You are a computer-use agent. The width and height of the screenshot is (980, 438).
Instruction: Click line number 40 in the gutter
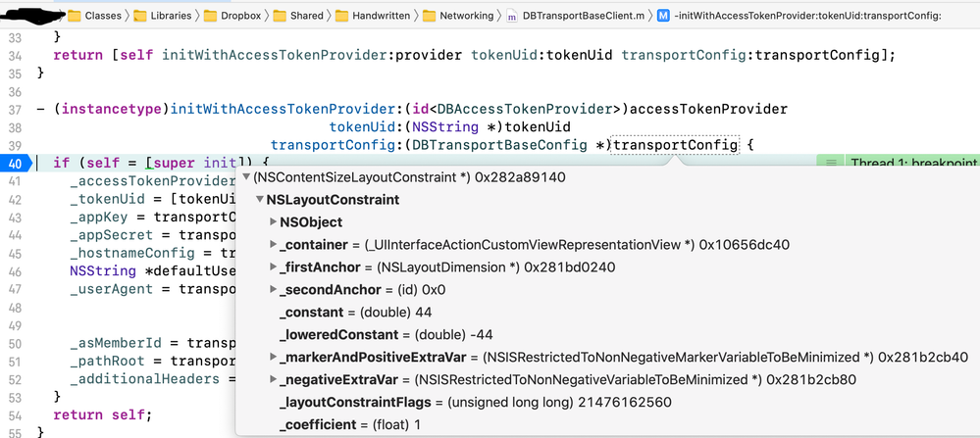coord(17,163)
